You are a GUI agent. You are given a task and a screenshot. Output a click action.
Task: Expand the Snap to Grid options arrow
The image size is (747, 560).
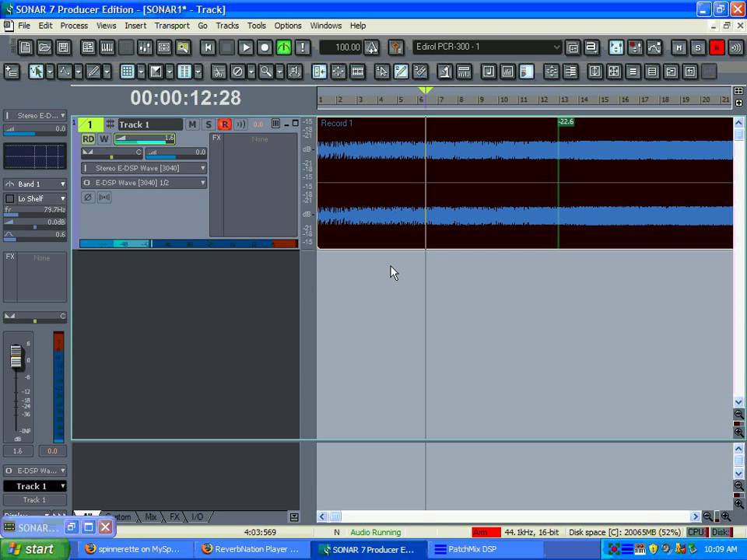pos(141,72)
